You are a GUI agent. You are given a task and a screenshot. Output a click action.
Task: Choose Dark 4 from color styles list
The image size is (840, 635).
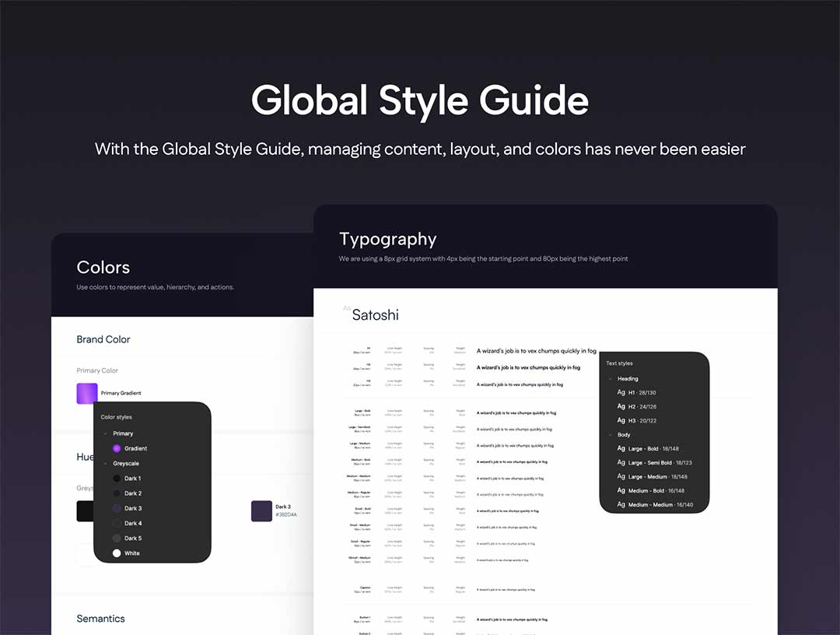(132, 524)
